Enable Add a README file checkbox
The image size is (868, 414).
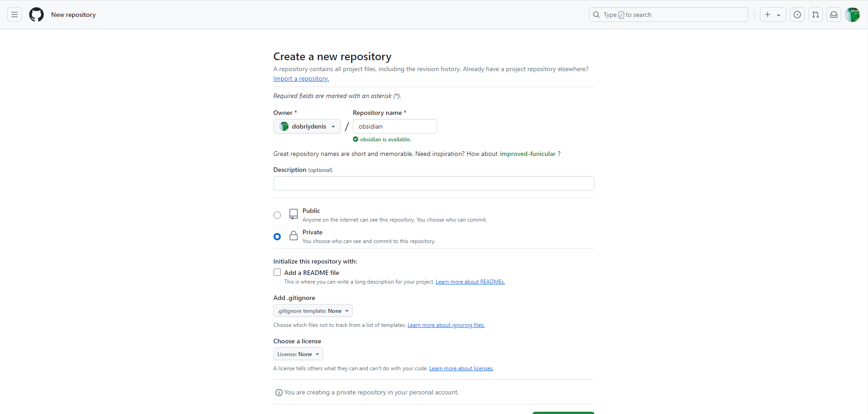click(277, 272)
